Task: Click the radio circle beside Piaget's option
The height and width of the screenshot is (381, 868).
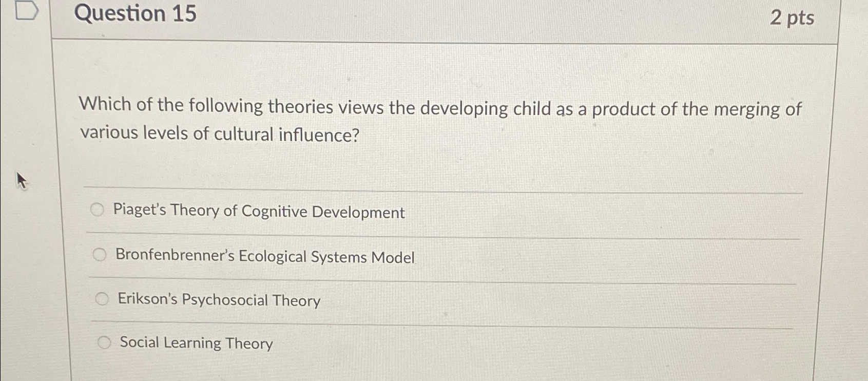Action: [x=98, y=210]
